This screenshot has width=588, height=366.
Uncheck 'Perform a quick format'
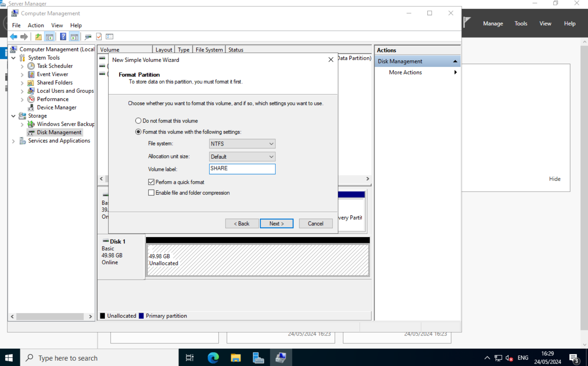[151, 182]
